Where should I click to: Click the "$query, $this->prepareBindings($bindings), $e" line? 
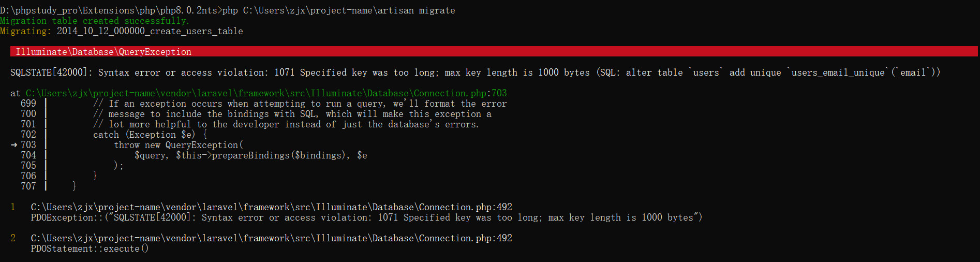tap(250, 155)
